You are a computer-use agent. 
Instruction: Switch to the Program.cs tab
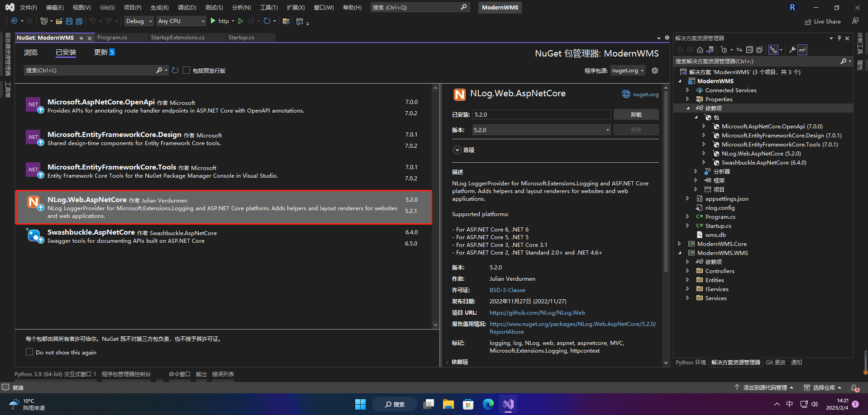coord(112,38)
